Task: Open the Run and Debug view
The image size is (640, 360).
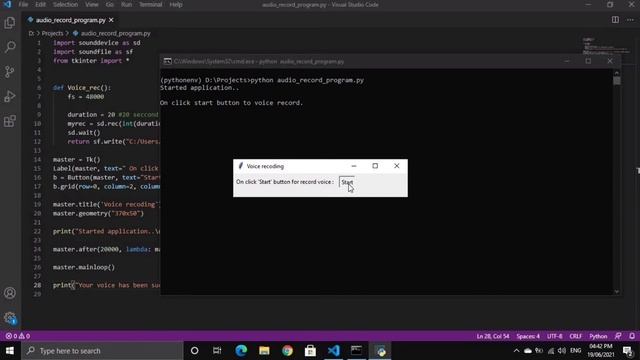Action: pyautogui.click(x=10, y=96)
